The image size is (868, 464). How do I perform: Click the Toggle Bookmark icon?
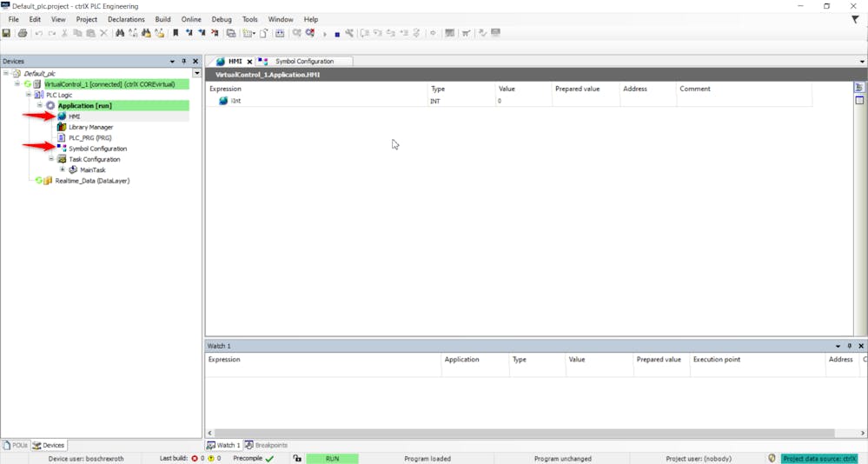(x=176, y=33)
